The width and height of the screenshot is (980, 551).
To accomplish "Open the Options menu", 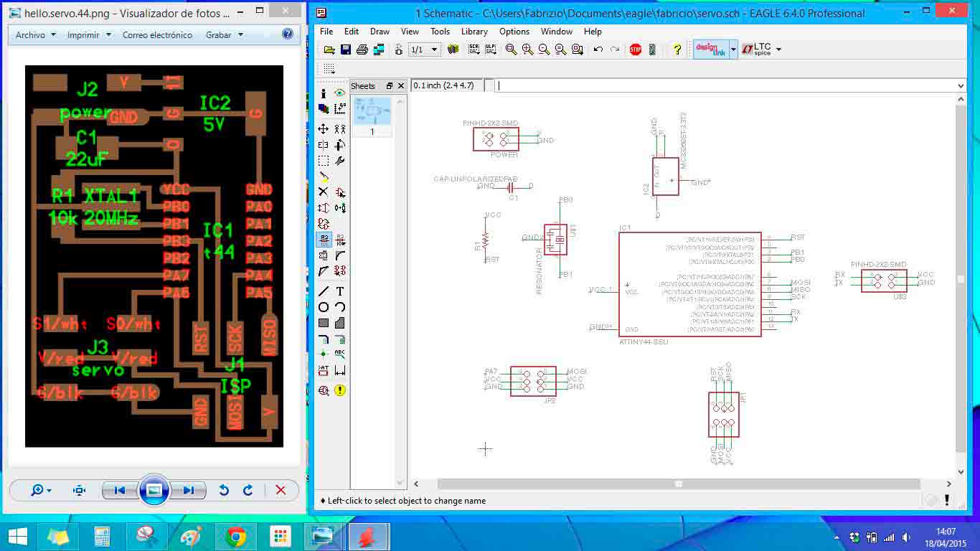I will (x=514, y=32).
